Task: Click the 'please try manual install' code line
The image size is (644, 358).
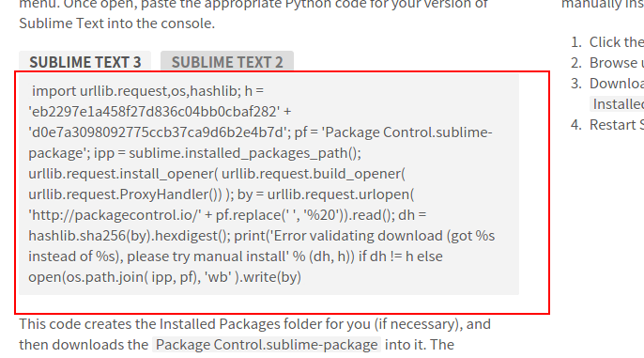Action: (x=236, y=257)
